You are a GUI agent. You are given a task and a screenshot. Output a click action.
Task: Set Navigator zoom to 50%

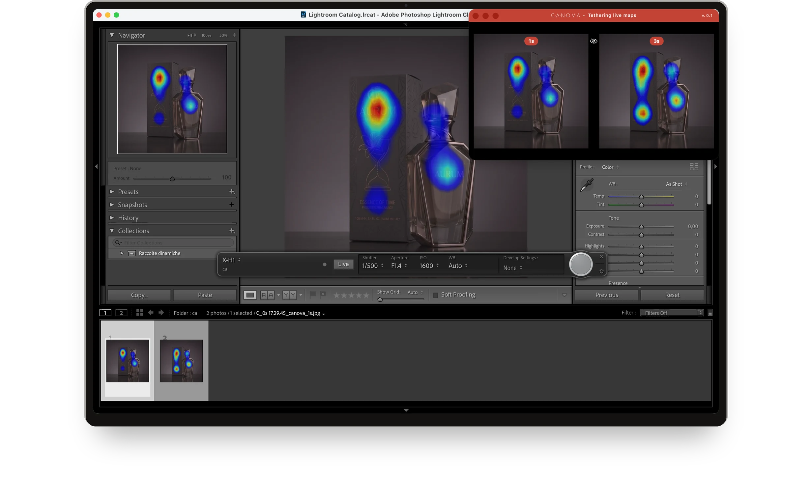(x=223, y=35)
